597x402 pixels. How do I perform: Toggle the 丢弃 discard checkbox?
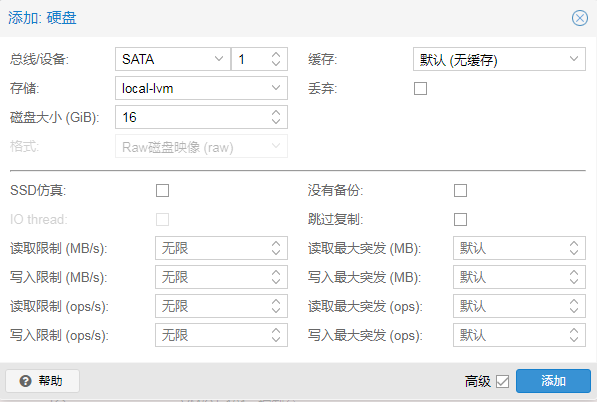(x=420, y=88)
